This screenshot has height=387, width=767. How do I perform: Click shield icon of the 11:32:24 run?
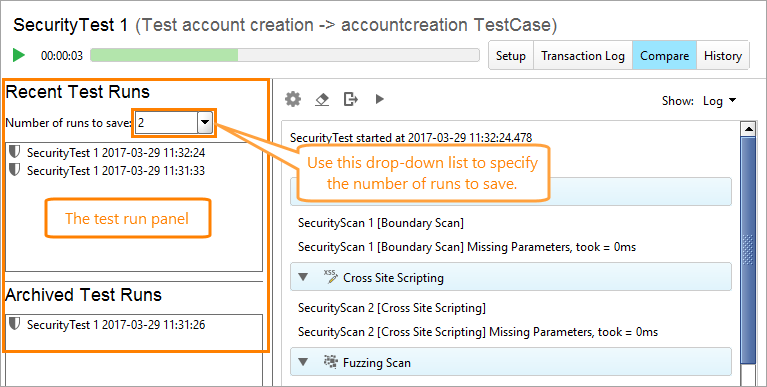(15, 152)
